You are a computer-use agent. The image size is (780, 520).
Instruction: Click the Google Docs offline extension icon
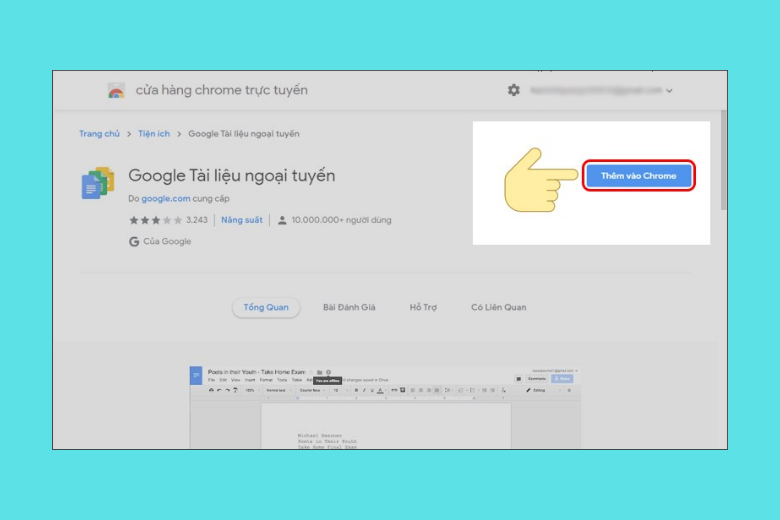(x=98, y=183)
